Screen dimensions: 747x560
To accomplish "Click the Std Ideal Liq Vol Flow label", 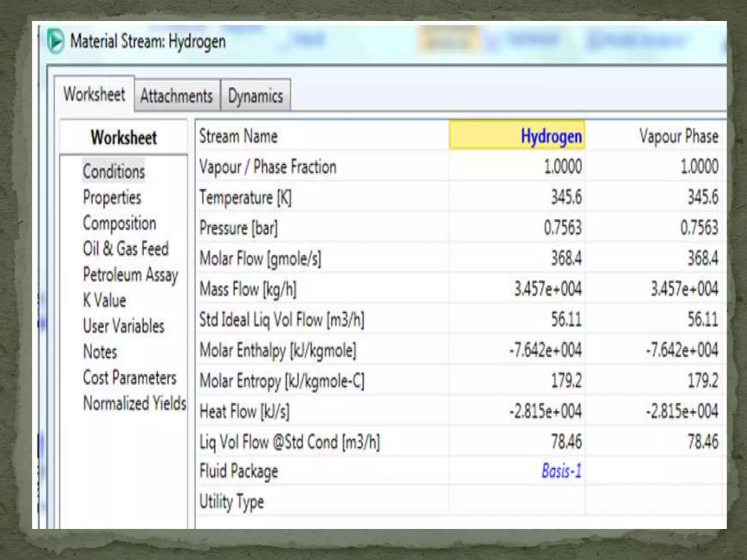I will pos(282,320).
